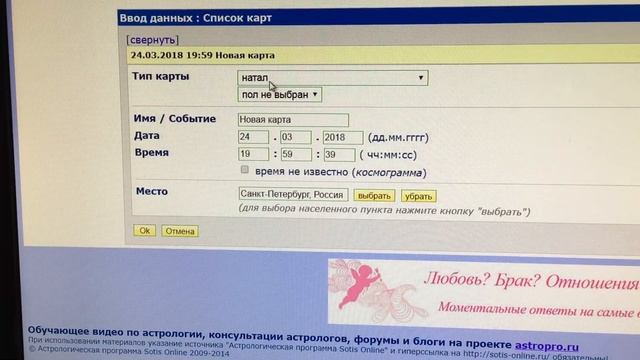Screen dimensions: 640x360
Task: Click the Имя / Событие name field
Action: (x=293, y=120)
